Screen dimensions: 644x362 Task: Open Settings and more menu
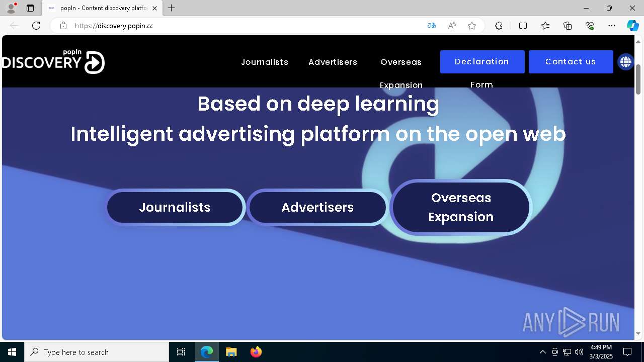[612, 26]
